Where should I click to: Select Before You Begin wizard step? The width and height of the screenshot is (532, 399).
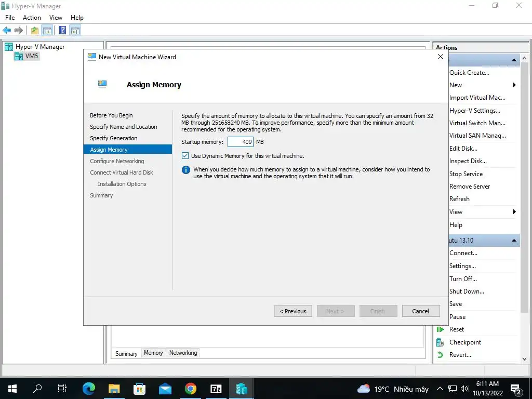coord(111,115)
